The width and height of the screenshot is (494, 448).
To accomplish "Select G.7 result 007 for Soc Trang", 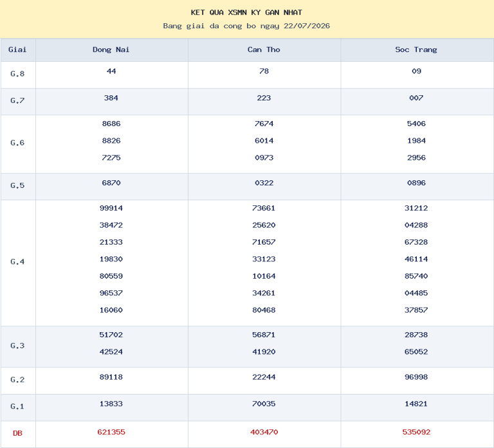I will 417,98.
